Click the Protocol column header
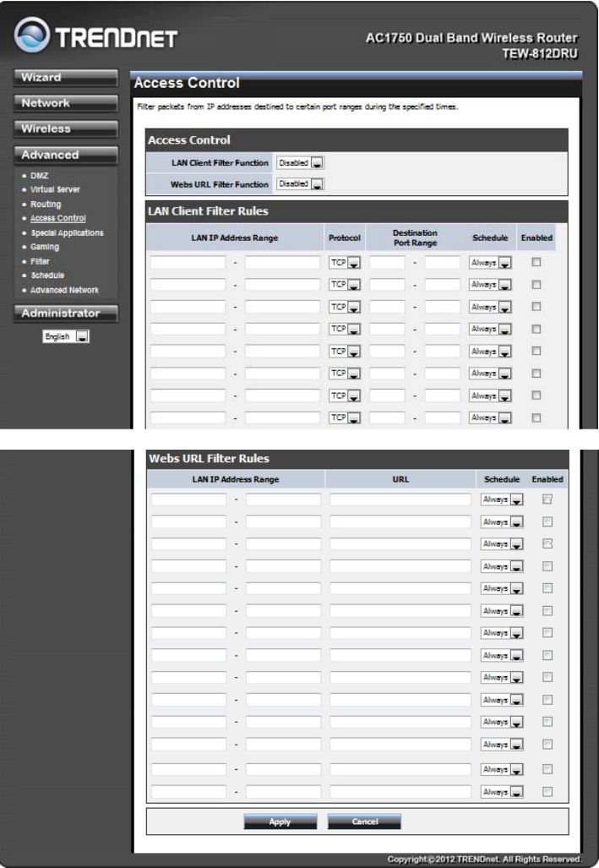This screenshot has width=599, height=868. [x=345, y=237]
